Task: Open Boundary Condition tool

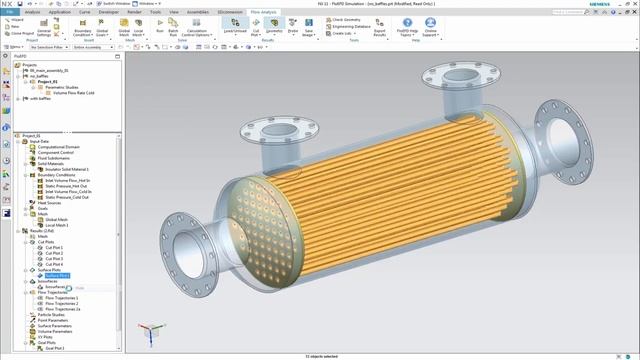Action: click(83, 28)
